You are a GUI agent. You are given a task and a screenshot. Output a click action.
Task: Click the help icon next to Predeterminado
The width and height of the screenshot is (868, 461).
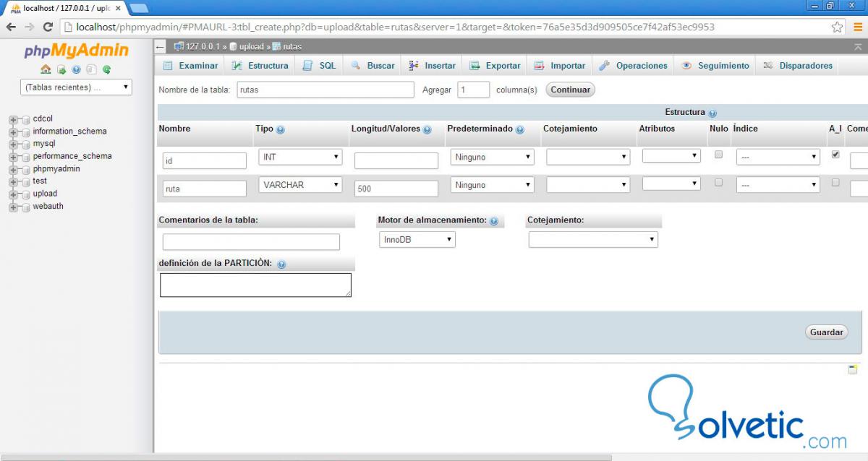pos(519,130)
